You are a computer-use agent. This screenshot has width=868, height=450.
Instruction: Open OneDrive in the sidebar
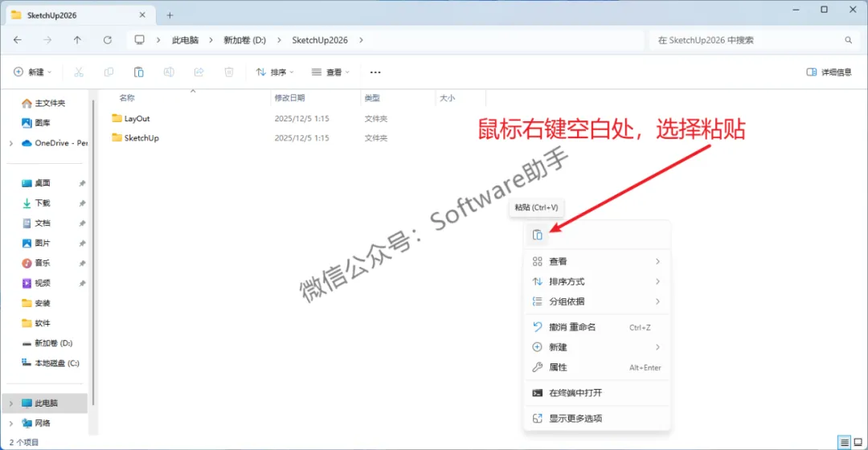pyautogui.click(x=55, y=143)
